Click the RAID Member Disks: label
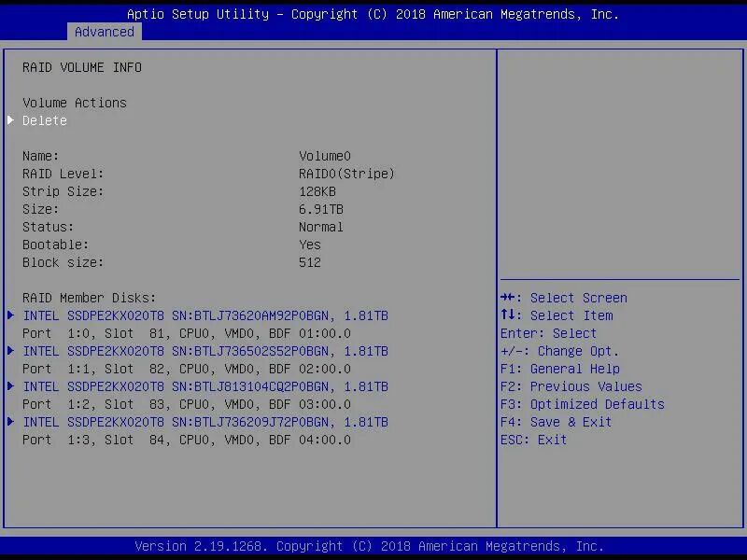Screen dimensions: 747x560 (x=89, y=298)
